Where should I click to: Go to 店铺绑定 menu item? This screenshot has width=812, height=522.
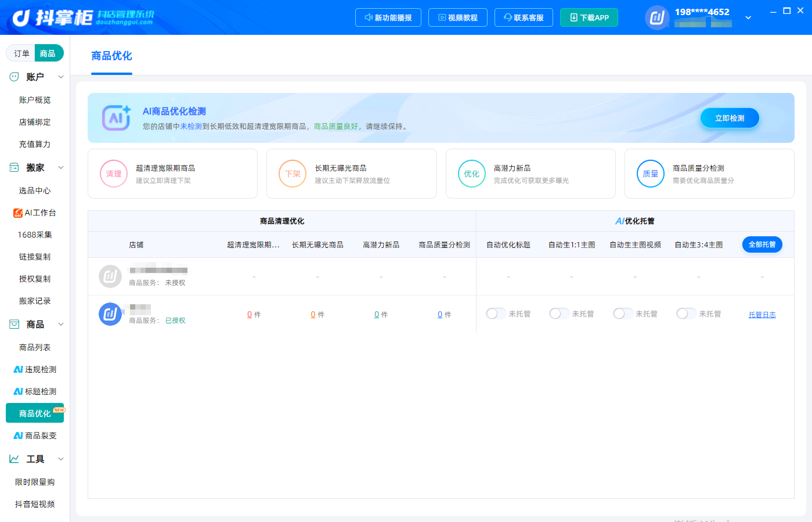(x=35, y=122)
